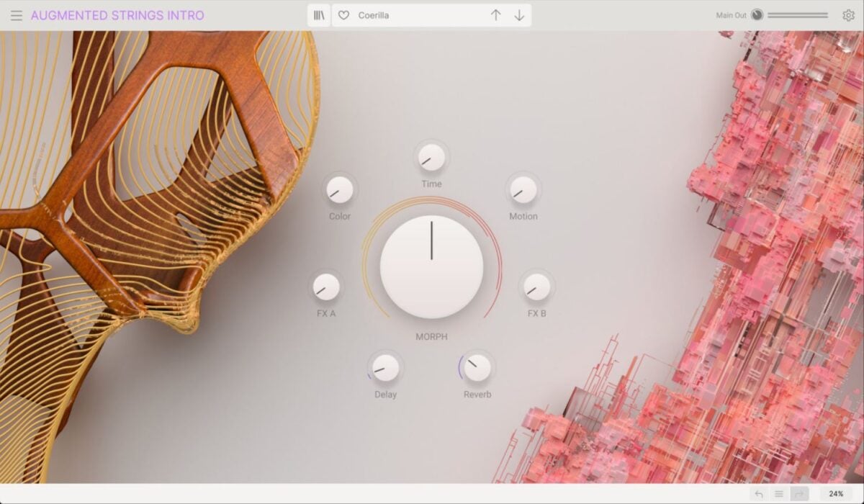This screenshot has width=864, height=504.
Task: Open the settings gear
Action: pyautogui.click(x=848, y=14)
